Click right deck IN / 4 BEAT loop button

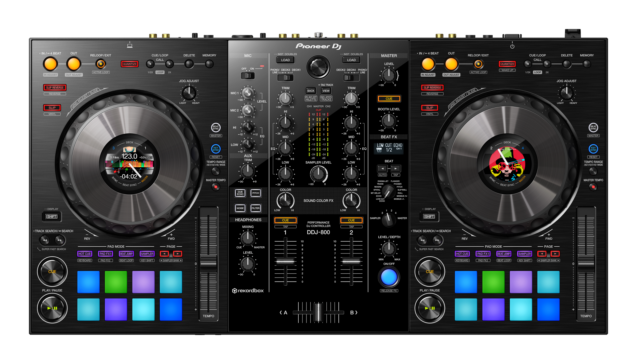[428, 64]
